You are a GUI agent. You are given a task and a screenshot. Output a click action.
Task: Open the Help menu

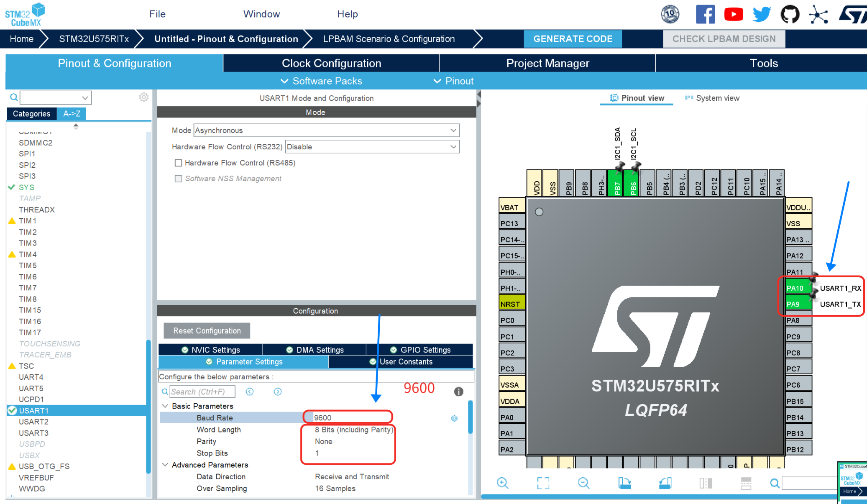tap(347, 14)
